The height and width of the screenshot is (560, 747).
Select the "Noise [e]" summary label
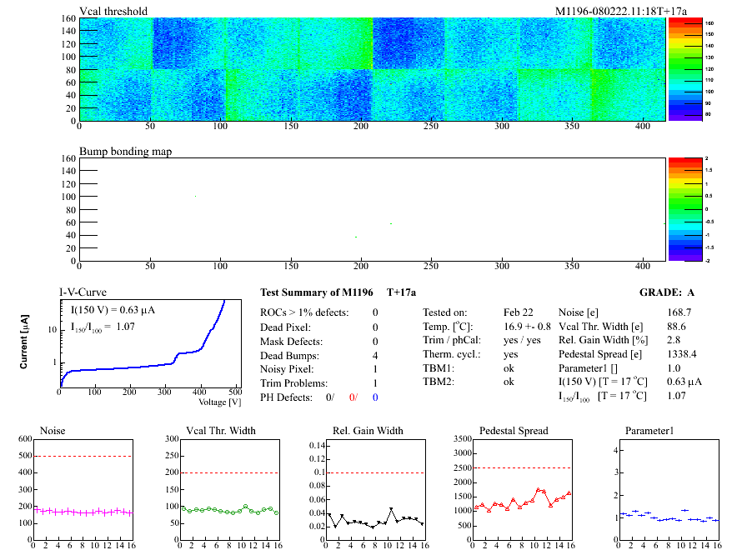[x=579, y=312]
